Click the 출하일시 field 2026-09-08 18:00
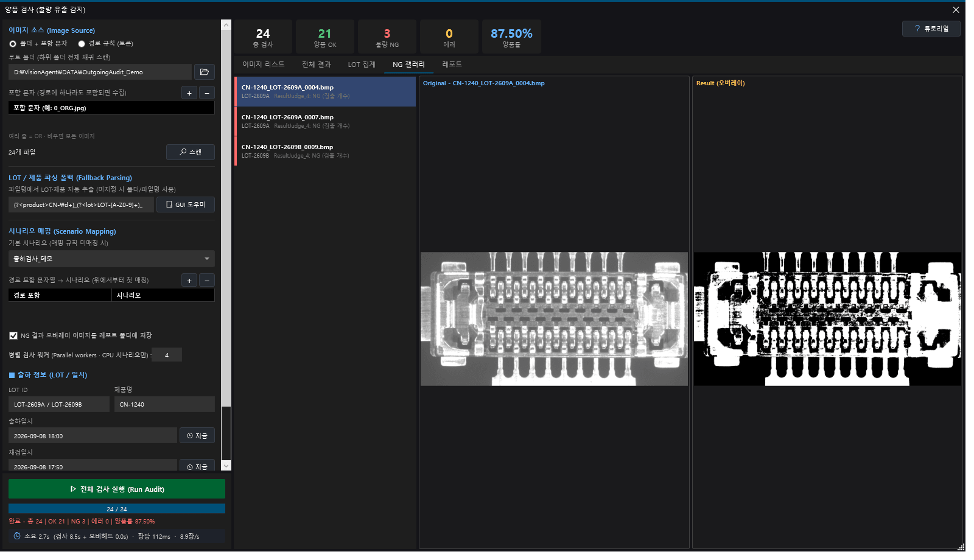The width and height of the screenshot is (974, 560). pyautogui.click(x=93, y=436)
